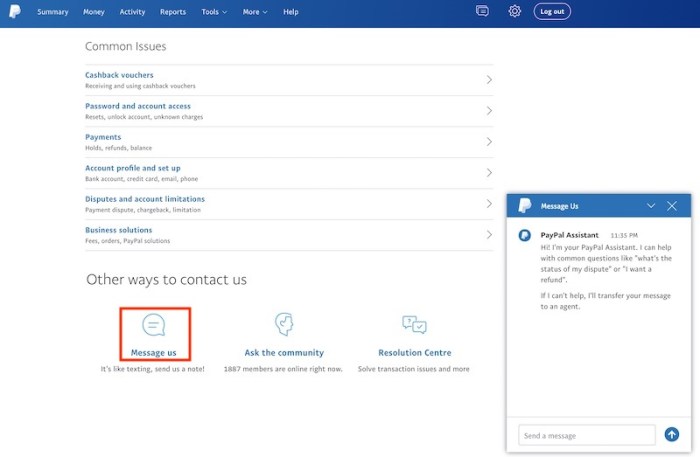Expand the Password and account access arrow
Screen dimensions: 700x457
[489, 111]
